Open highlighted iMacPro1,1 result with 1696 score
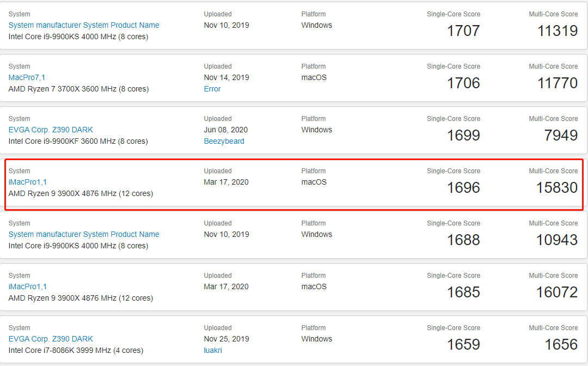Screen dimensions: 588x366 click(28, 182)
